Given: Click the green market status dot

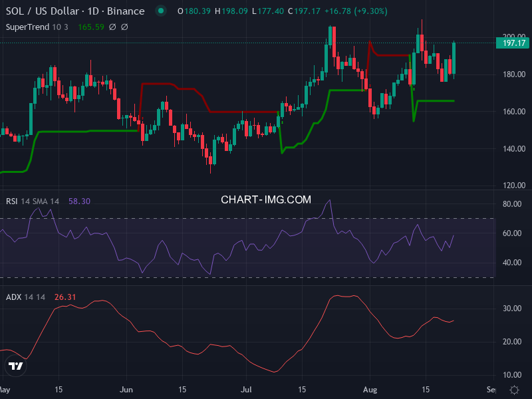Looking at the screenshot, I should [x=160, y=11].
